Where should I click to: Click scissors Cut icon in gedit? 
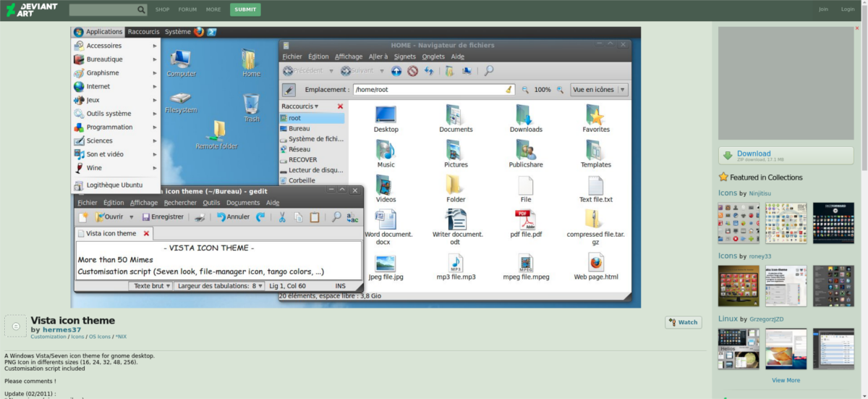point(282,217)
